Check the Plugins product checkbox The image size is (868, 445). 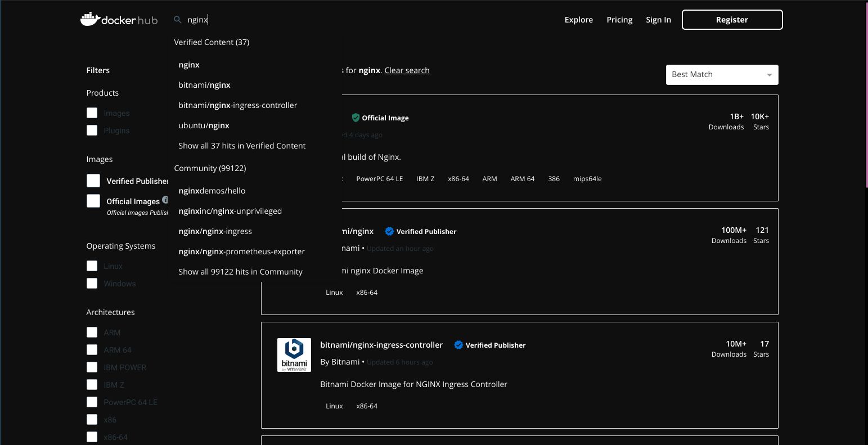[92, 131]
